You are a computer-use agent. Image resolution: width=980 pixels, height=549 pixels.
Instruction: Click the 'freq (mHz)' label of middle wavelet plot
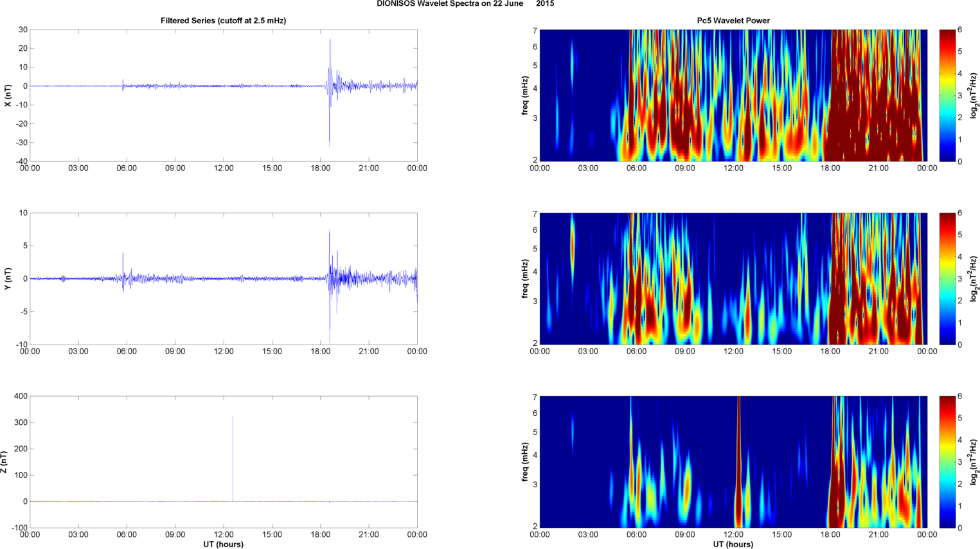pyautogui.click(x=525, y=278)
